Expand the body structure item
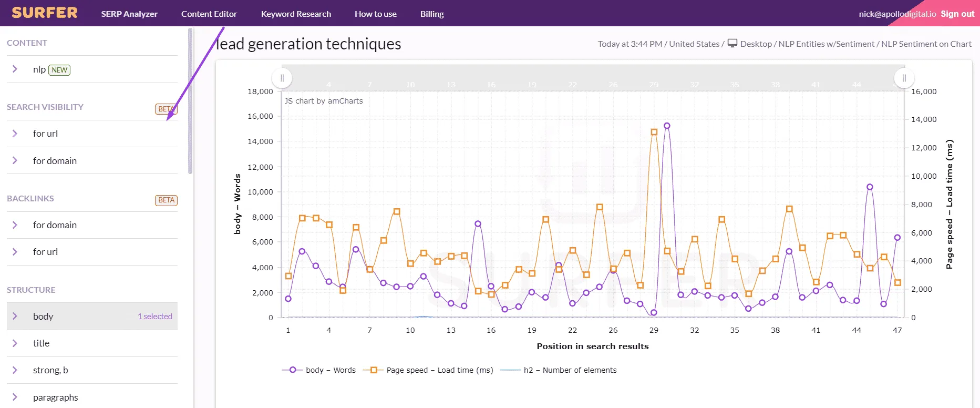 [x=92, y=316]
